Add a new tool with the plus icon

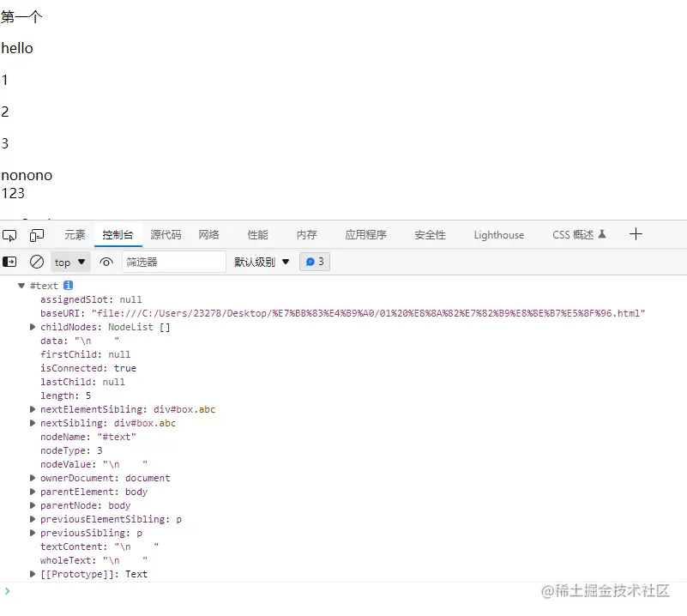point(636,234)
